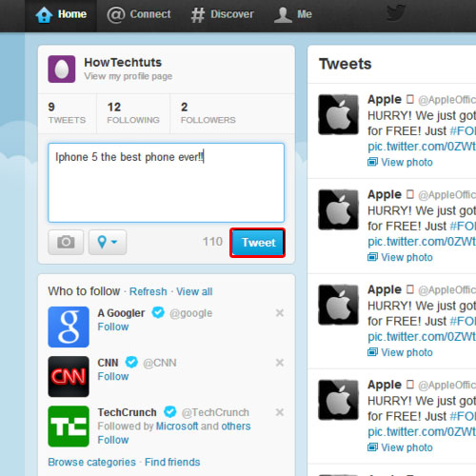Open the A Googler account name

(x=121, y=313)
